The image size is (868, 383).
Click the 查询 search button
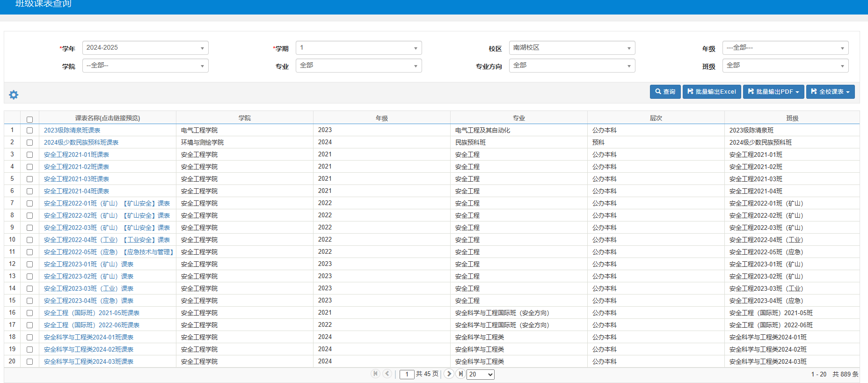point(665,92)
